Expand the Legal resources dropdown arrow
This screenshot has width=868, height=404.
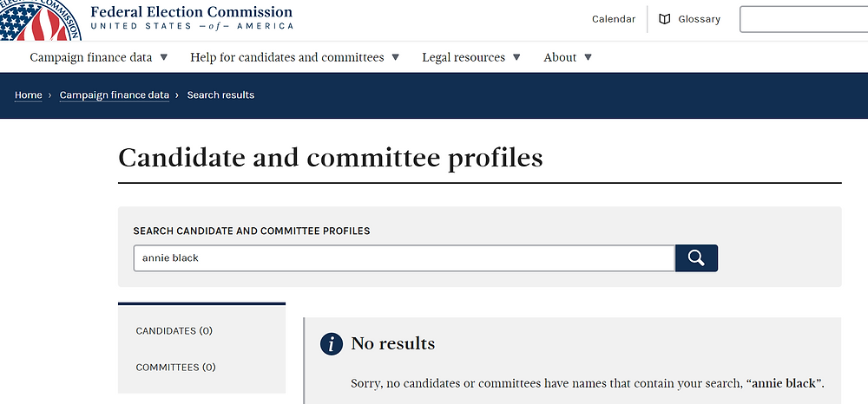(516, 57)
